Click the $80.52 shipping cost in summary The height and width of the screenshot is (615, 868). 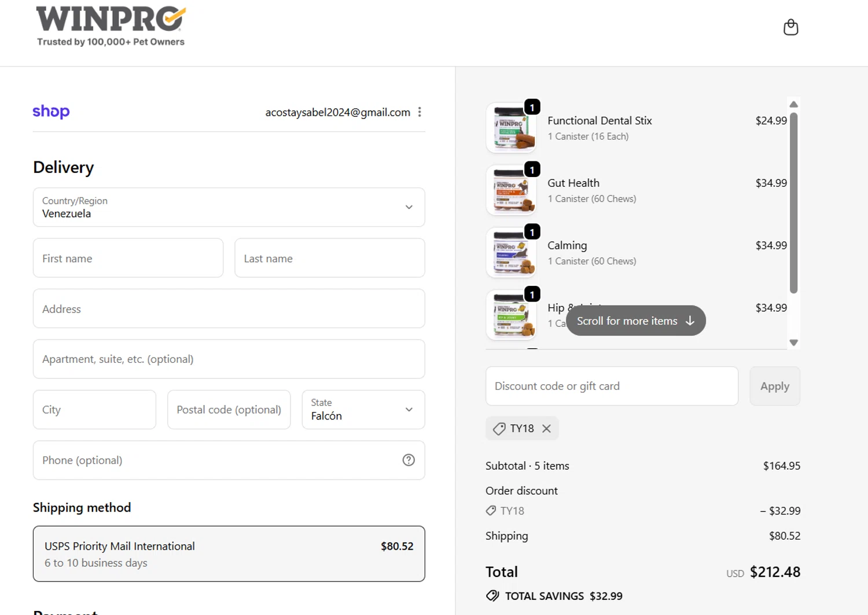tap(785, 536)
